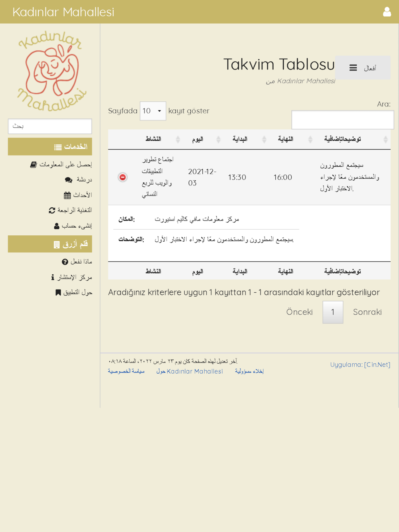The height and width of the screenshot is (532, 399).
Task: Click the question mark icon
Action: [x=65, y=262]
